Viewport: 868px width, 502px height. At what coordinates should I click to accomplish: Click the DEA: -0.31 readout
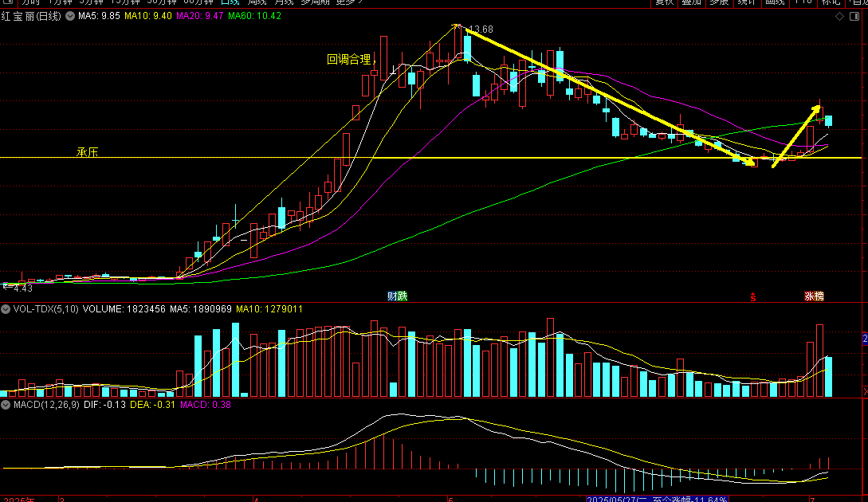153,405
